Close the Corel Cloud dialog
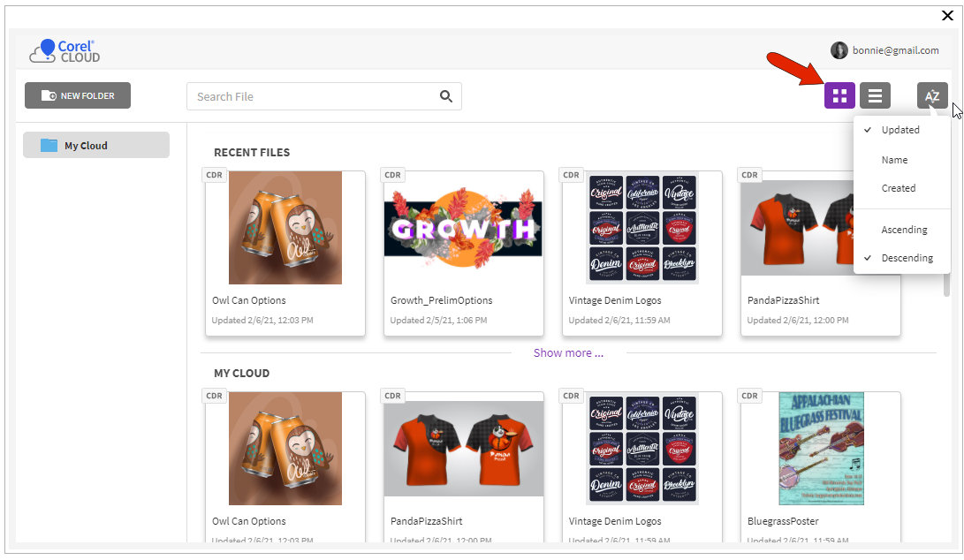The height and width of the screenshot is (560, 964). point(947,15)
